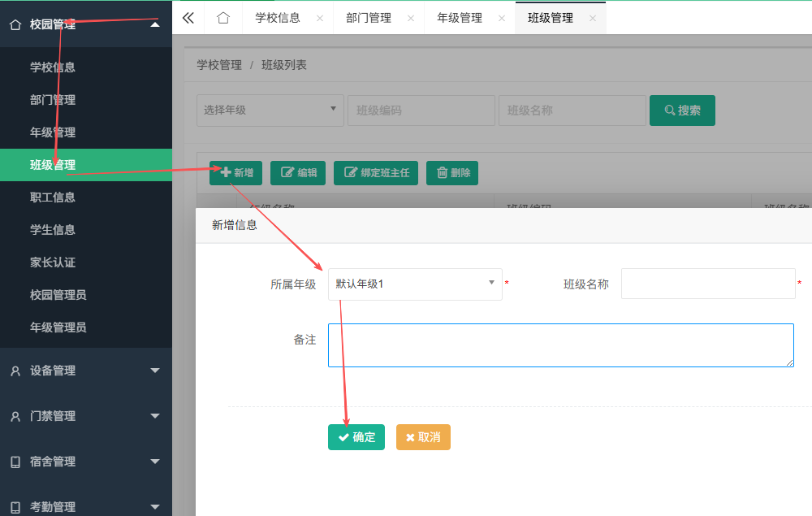Click the 取消 cancel button
Screen dimensions: 812x516
coord(423,437)
